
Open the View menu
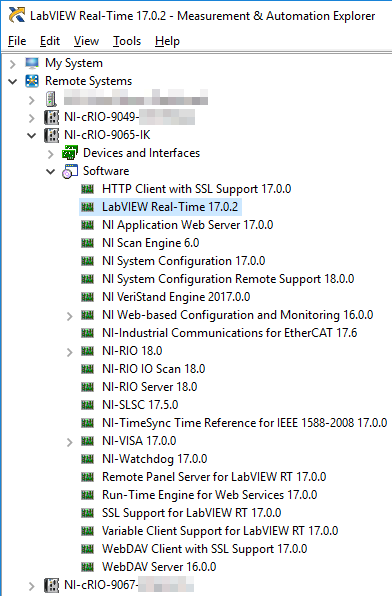[86, 41]
